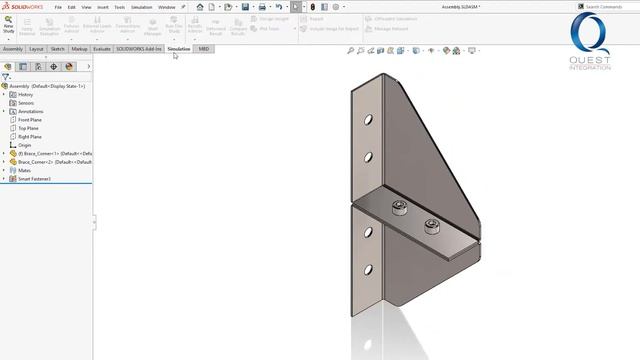This screenshot has width=640, height=360.
Task: Open the Edit menu
Action: coord(71,7)
